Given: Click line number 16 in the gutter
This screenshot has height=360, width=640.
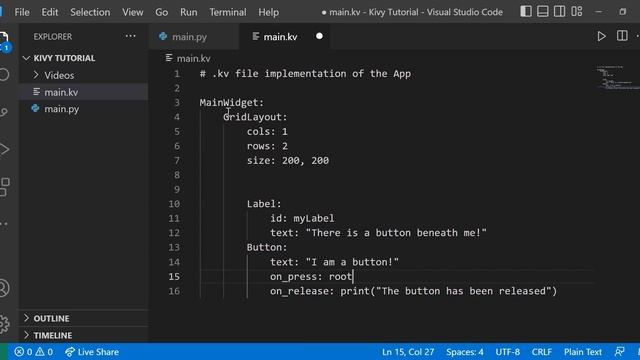Looking at the screenshot, I should pos(174,291).
